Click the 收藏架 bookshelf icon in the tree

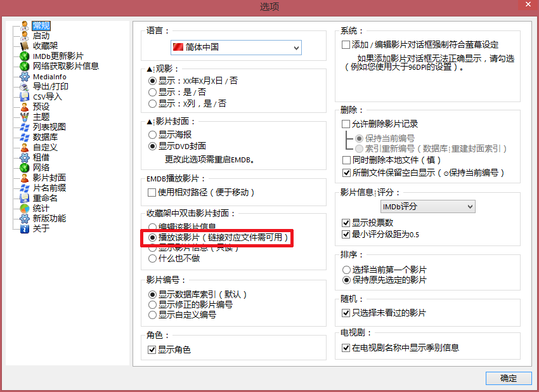(24, 46)
